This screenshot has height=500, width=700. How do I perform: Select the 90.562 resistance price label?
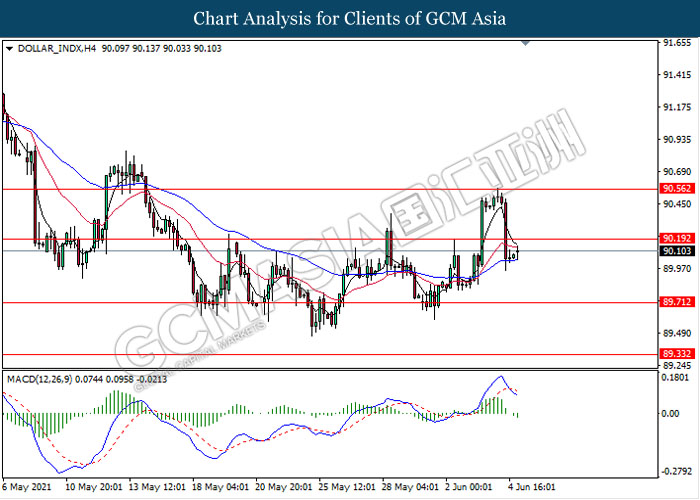[677, 188]
